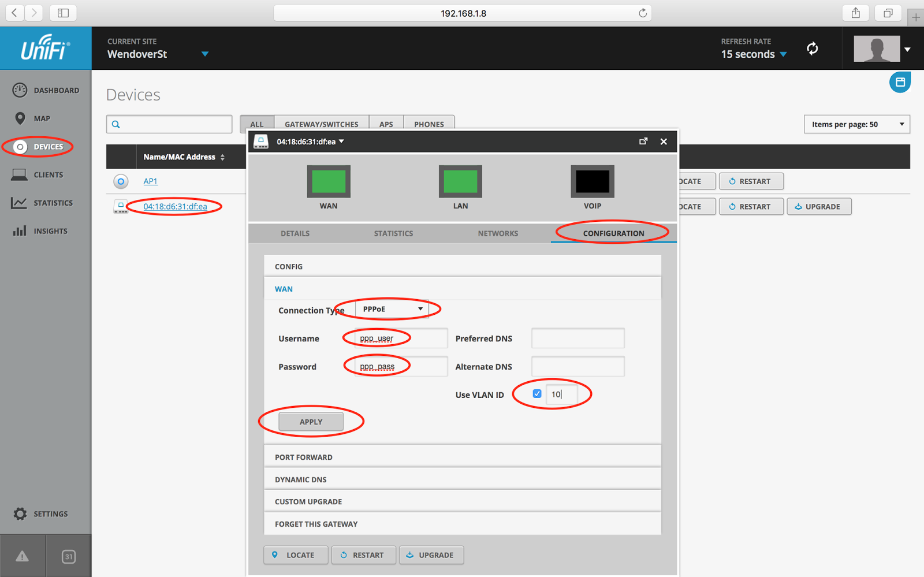Toggle the Use VLAN ID checkbox
This screenshot has width=924, height=577.
(537, 394)
